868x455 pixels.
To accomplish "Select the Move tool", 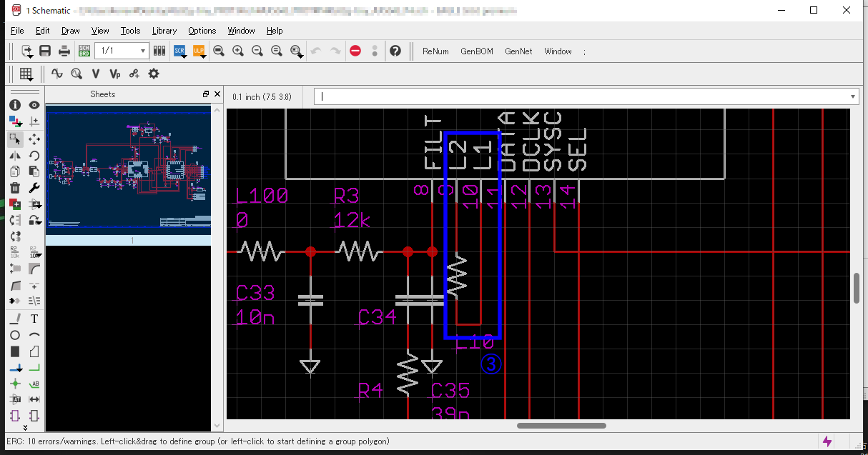I will tap(34, 139).
